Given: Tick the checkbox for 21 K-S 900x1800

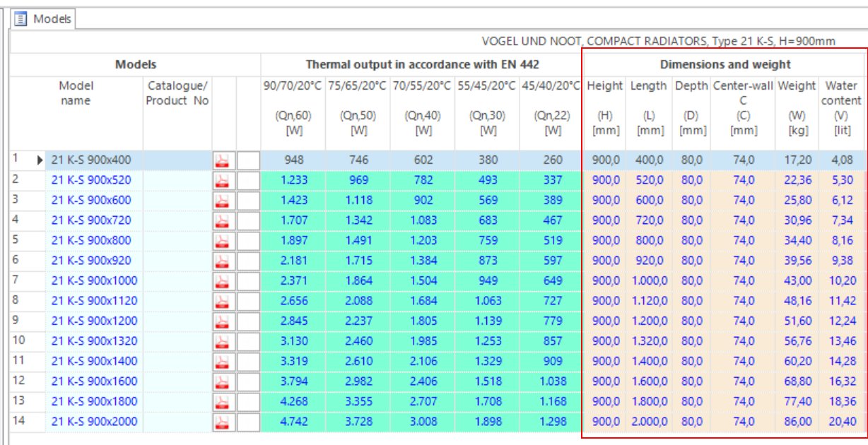Looking at the screenshot, I should click(x=248, y=402).
